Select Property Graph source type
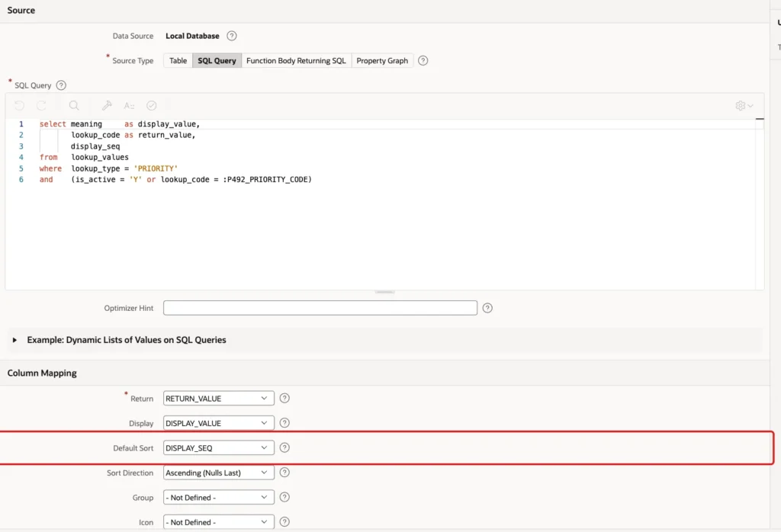The width and height of the screenshot is (781, 532). coord(382,61)
